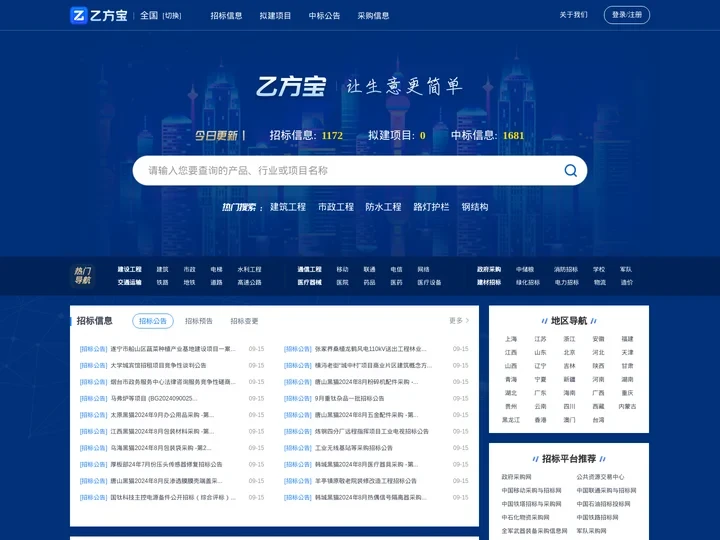Select the 招标公告 tab
Viewport: 720px width, 540px height.
click(153, 321)
